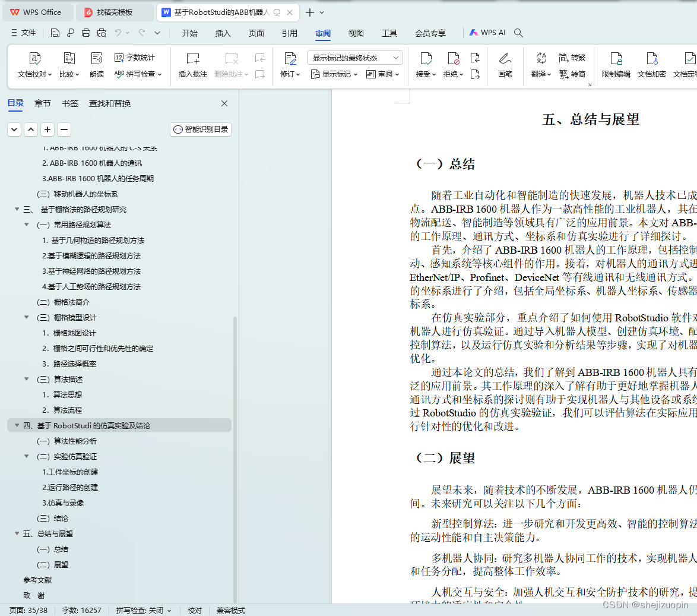Jump to next change icon
Viewport: 697px width, 616px height.
tap(475, 74)
